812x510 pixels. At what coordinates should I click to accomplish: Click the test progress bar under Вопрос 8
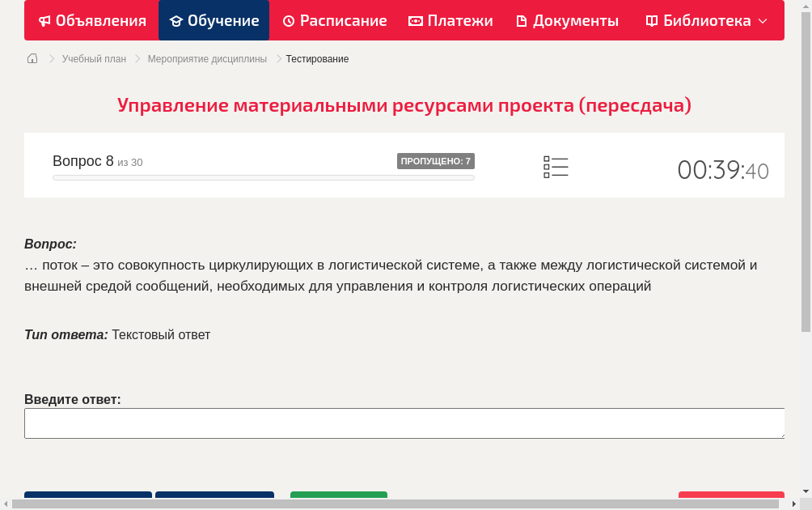263,177
